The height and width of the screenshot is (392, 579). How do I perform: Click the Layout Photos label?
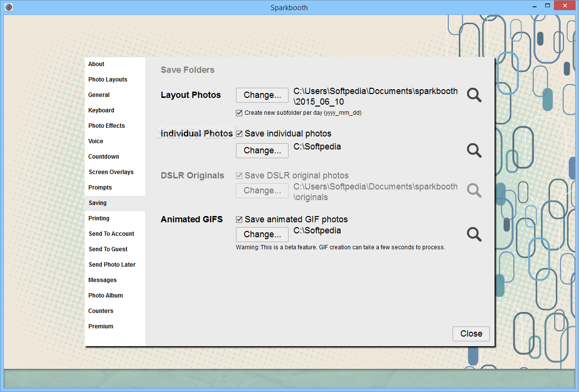click(x=191, y=95)
